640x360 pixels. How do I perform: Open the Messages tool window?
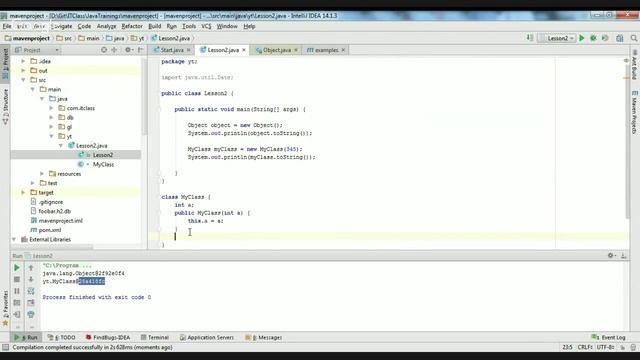point(264,338)
